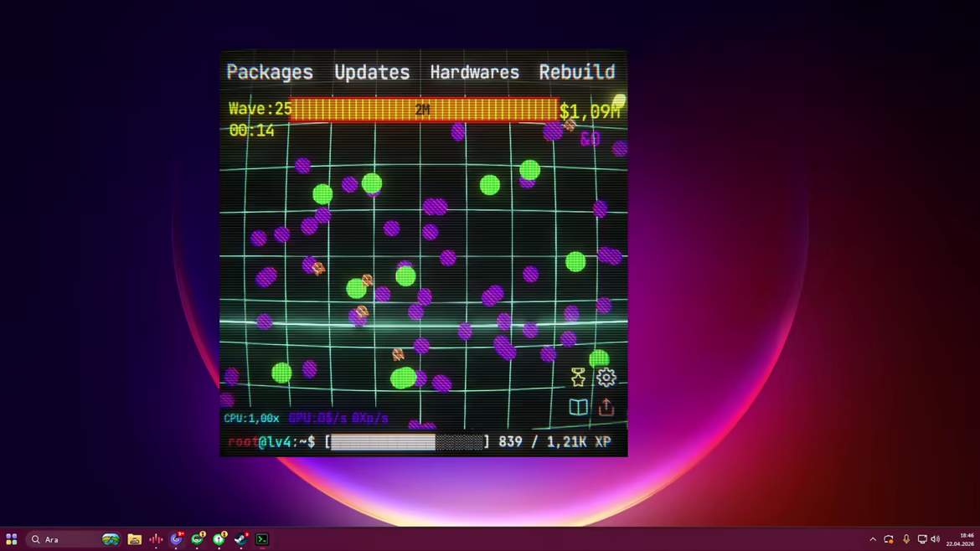Open the game settings gear icon
Screen dimensions: 980x551
pos(606,377)
